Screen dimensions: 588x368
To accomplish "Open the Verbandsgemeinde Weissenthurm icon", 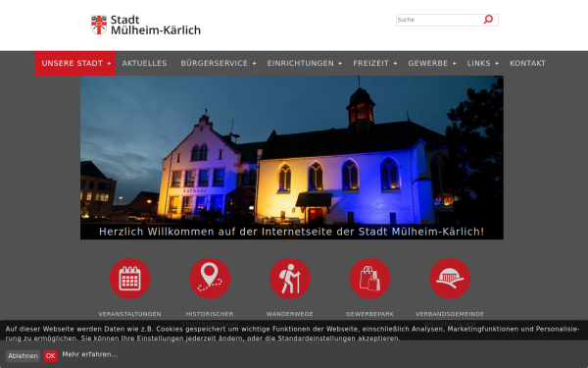I will (450, 279).
